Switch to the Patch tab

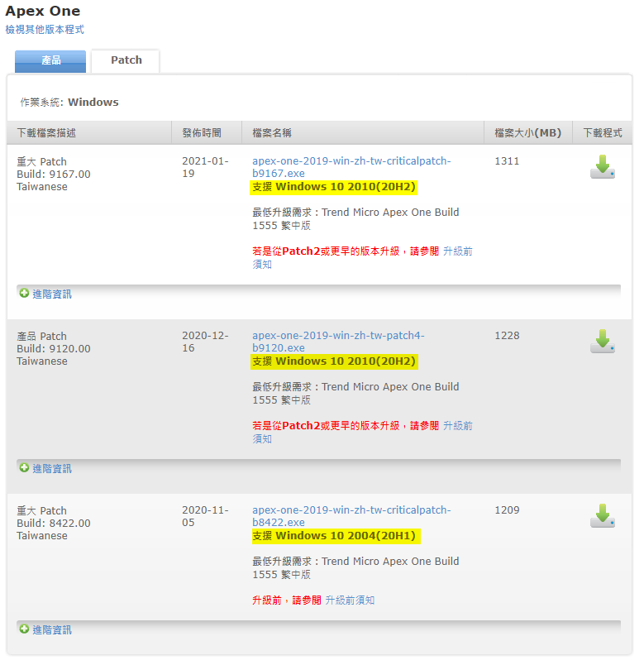[126, 60]
